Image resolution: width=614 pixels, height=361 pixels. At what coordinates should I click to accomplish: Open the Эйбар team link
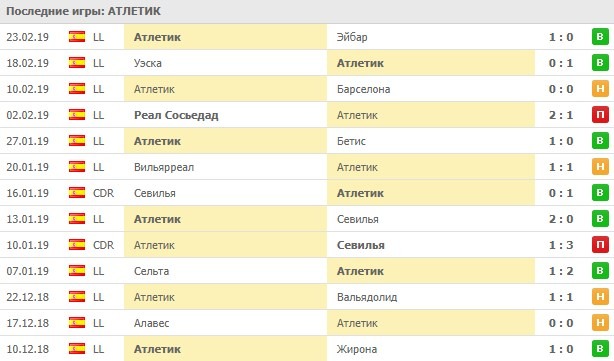click(352, 37)
